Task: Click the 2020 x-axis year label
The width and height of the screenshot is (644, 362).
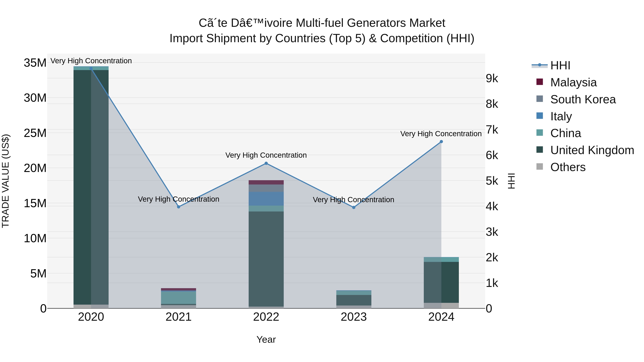Action: pyautogui.click(x=91, y=317)
